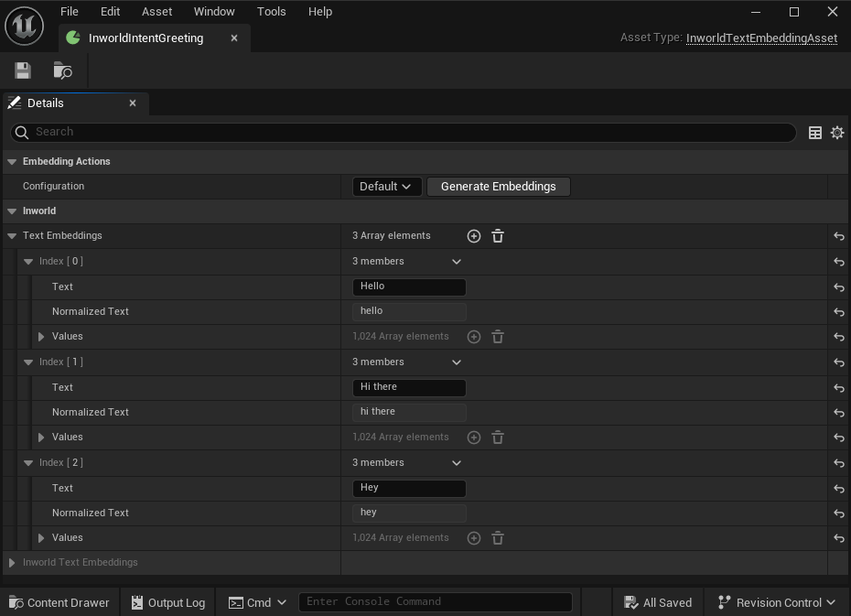Reset Index 2 Values to default
Image resolution: width=851 pixels, height=616 pixels.
click(839, 538)
